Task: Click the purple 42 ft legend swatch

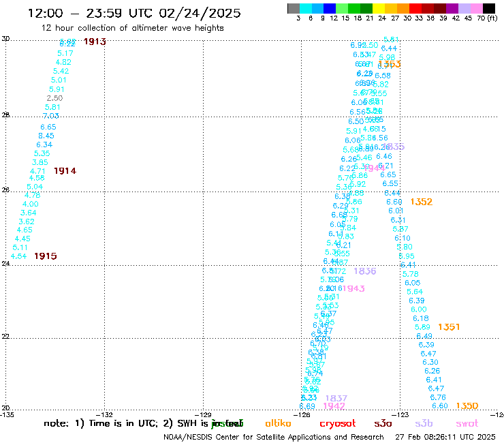Action: coord(452,8)
